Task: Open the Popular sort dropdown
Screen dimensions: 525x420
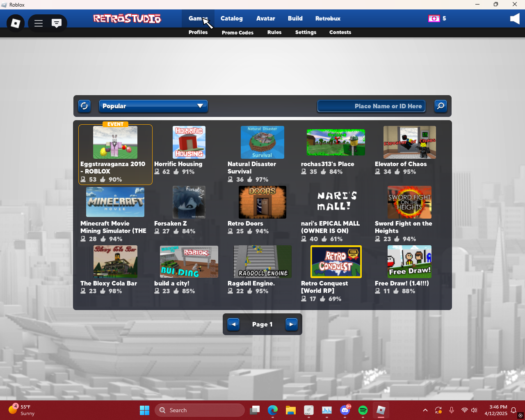Action: [x=153, y=106]
